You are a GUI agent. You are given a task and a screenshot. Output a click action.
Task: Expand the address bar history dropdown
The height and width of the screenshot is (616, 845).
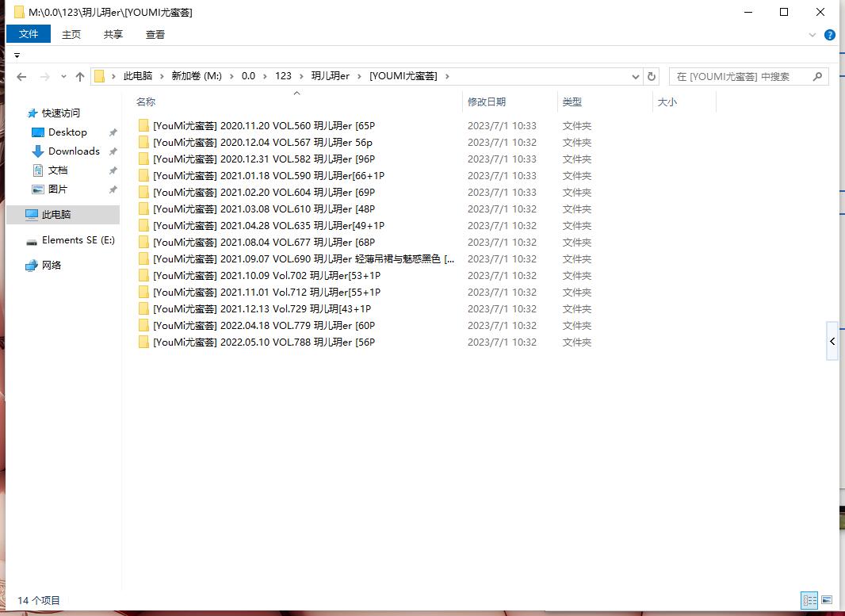(636, 77)
